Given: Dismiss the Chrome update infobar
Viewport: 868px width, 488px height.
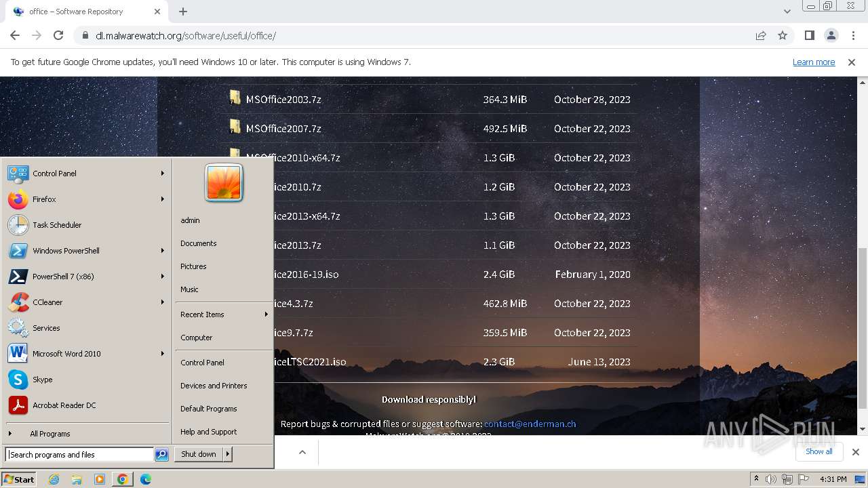Looking at the screenshot, I should (852, 62).
